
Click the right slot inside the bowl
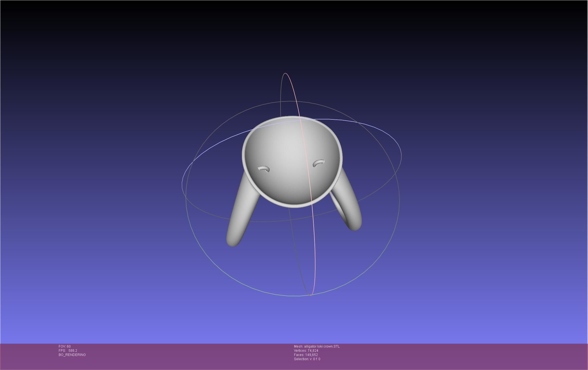tap(318, 163)
